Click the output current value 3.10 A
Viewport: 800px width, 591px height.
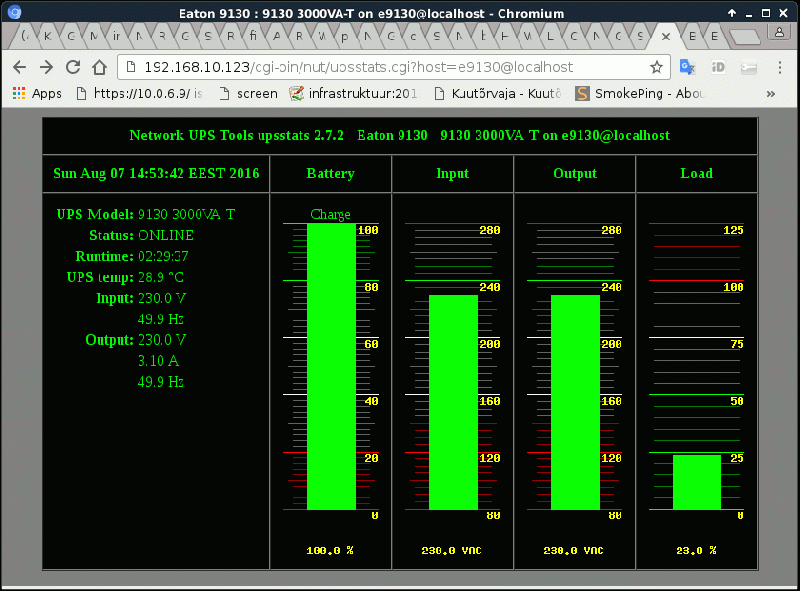(x=159, y=361)
